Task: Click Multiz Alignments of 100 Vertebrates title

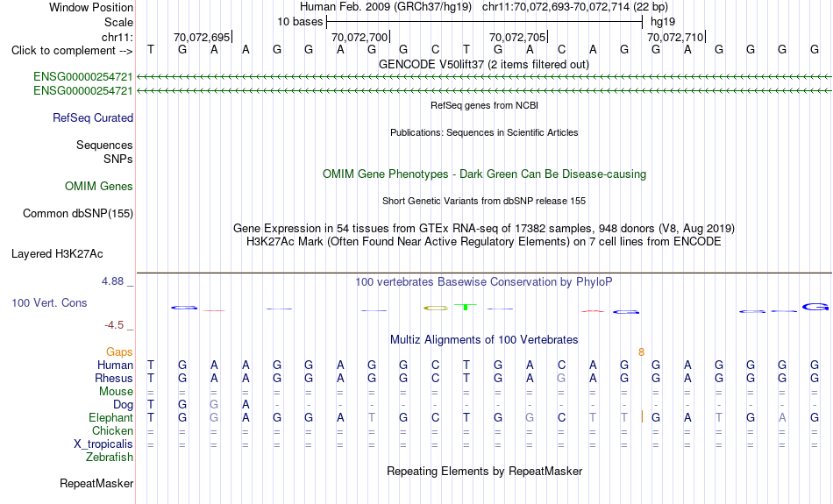Action: (x=484, y=339)
